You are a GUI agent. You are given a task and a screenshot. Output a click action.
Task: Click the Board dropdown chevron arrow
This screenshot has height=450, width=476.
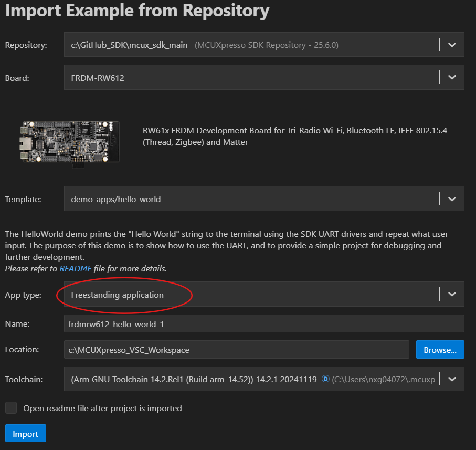pos(452,78)
